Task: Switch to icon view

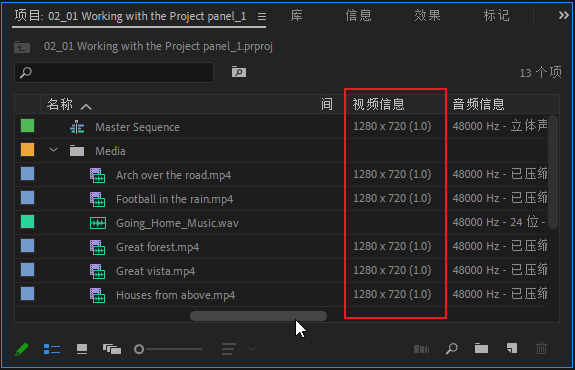Action: pos(82,349)
